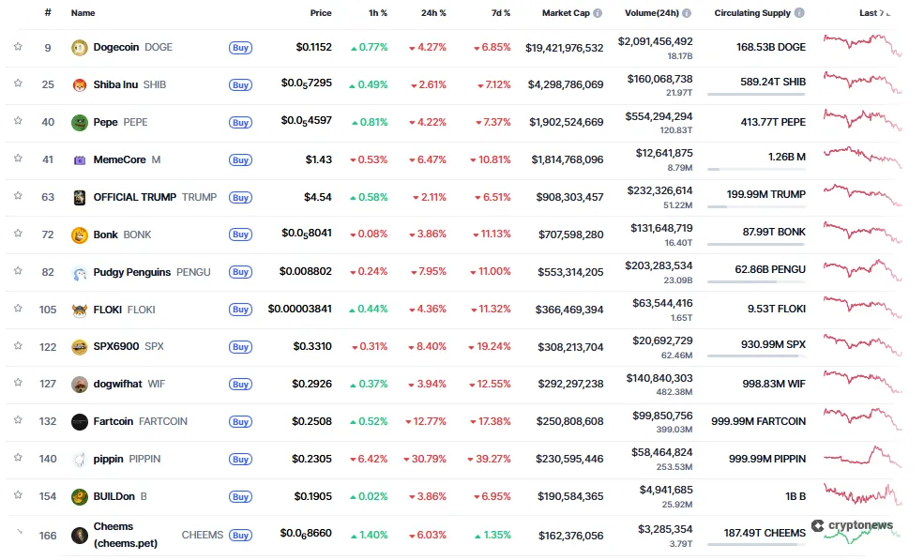Click the Dogecoin coin logo icon
This screenshot has height=560, width=924.
coord(80,48)
